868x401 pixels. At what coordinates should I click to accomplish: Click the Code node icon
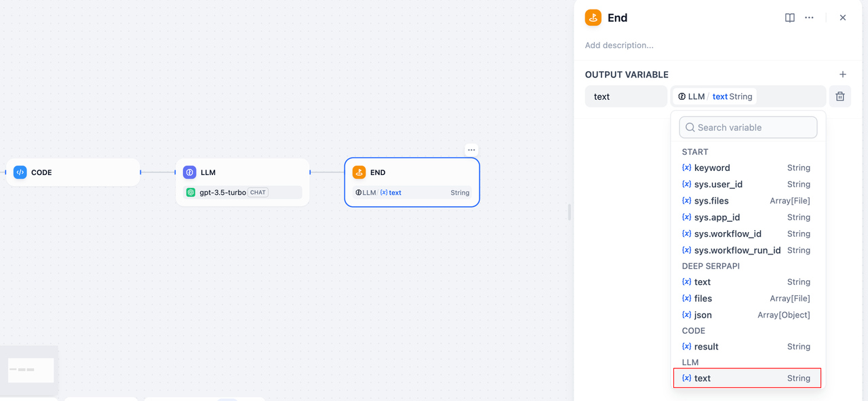20,172
